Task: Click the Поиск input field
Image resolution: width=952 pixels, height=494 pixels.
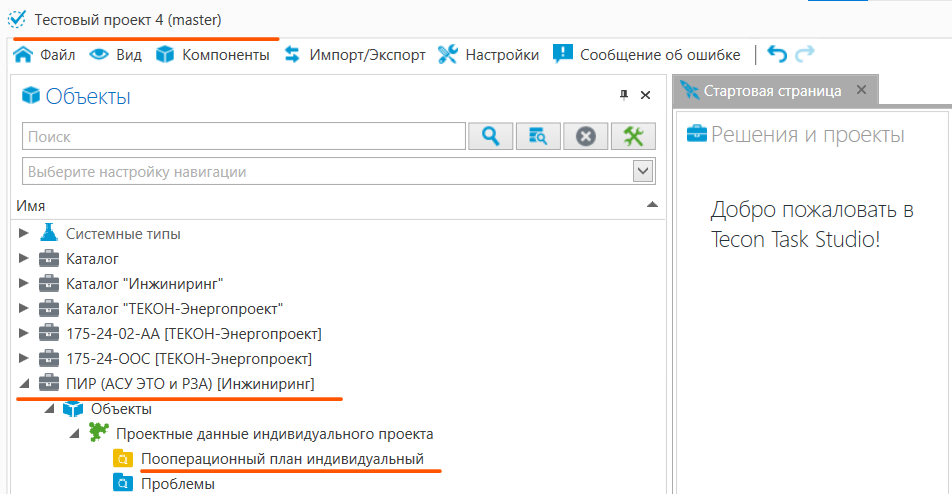Action: pos(243,137)
